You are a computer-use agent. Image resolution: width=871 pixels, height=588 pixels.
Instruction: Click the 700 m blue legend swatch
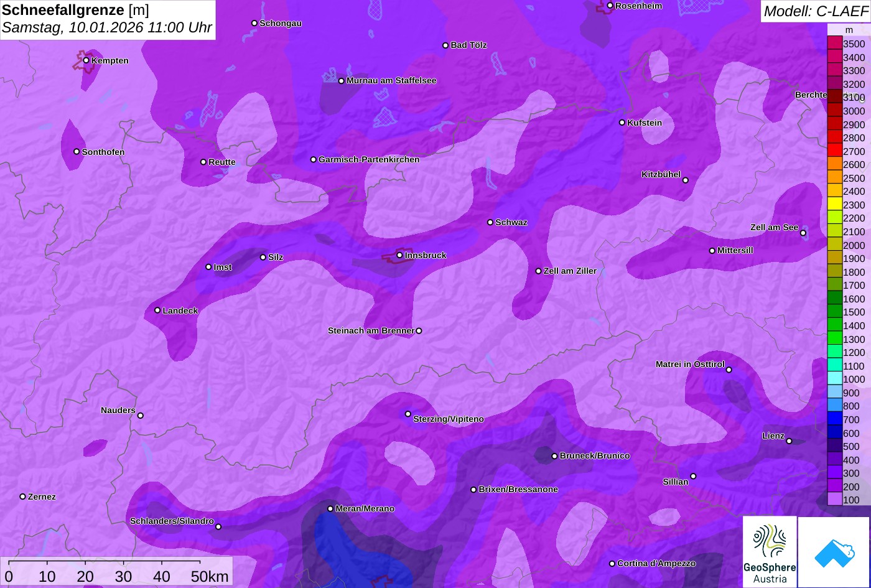point(834,419)
